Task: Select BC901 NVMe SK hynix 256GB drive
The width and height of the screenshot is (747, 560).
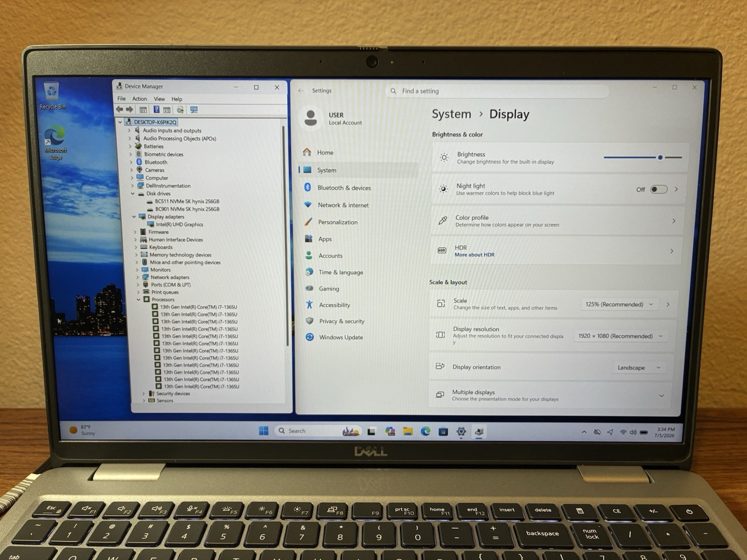Action: (x=187, y=209)
